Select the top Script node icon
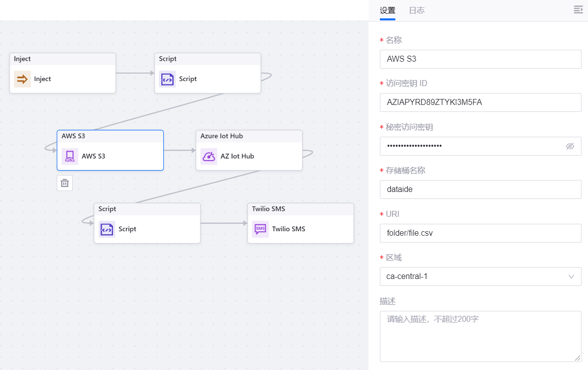The height and width of the screenshot is (370, 588). click(167, 79)
